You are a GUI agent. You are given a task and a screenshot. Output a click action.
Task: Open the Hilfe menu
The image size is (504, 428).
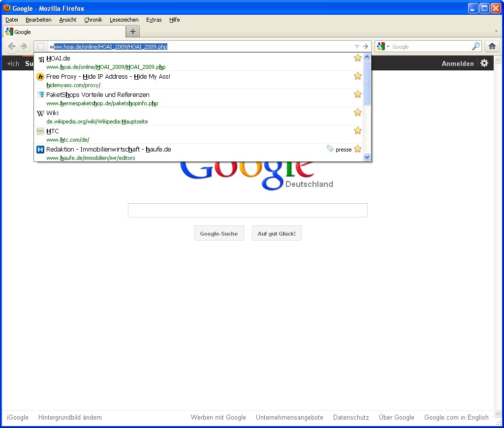click(175, 20)
